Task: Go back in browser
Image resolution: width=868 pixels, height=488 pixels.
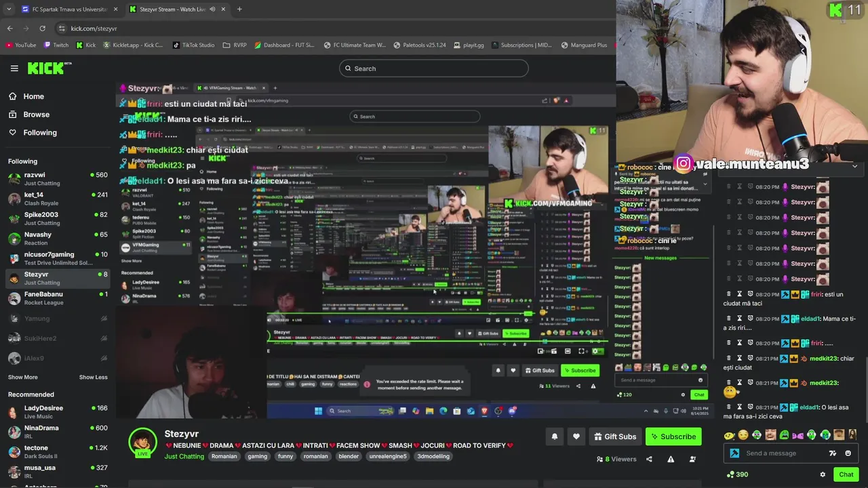Action: tap(9, 28)
